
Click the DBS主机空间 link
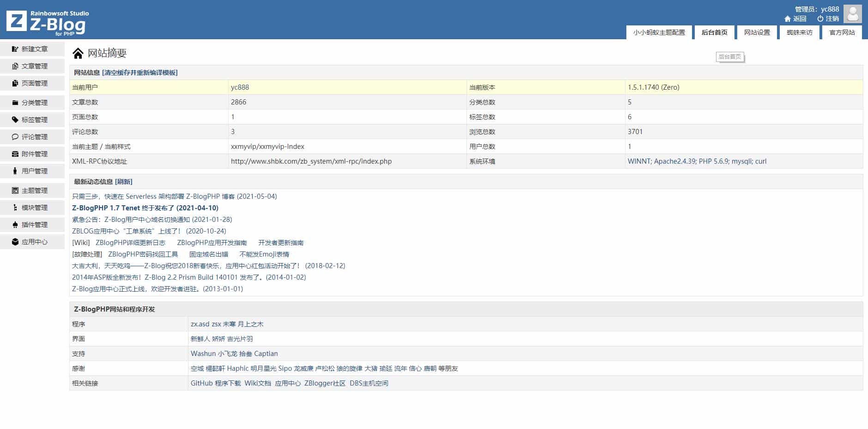pos(369,383)
